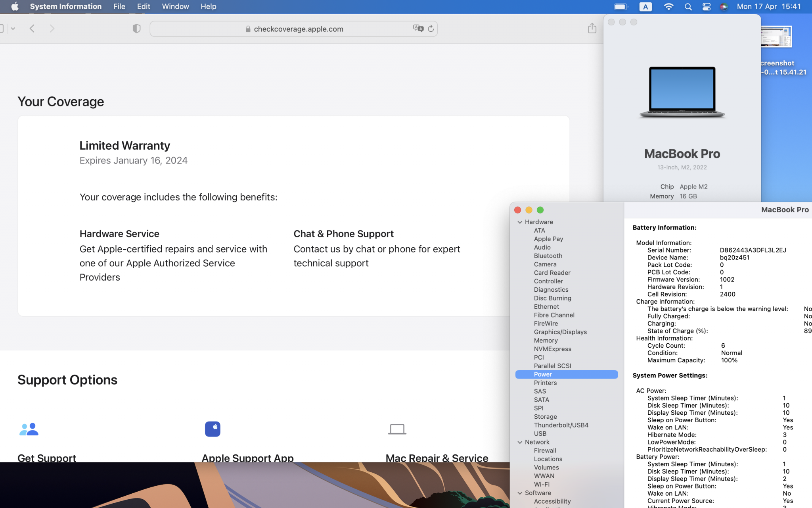Collapse the Network tree section
812x508 pixels.
coord(520,442)
